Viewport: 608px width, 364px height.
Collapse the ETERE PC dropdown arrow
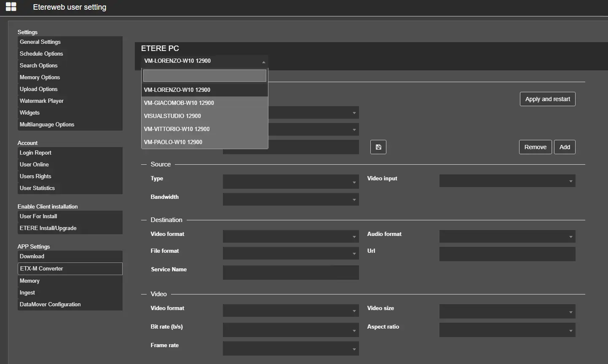(263, 62)
